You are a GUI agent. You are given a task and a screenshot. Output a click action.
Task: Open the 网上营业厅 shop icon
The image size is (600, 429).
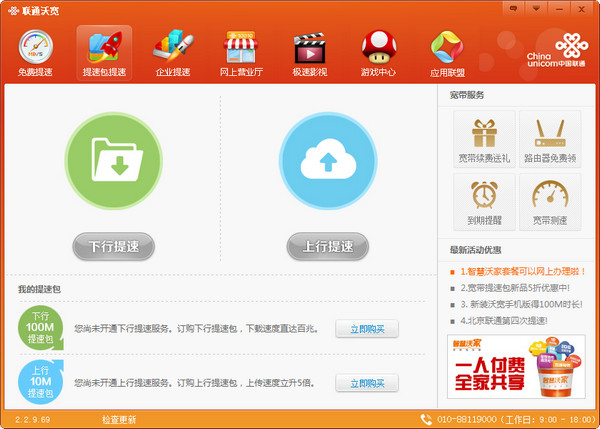coord(241,53)
